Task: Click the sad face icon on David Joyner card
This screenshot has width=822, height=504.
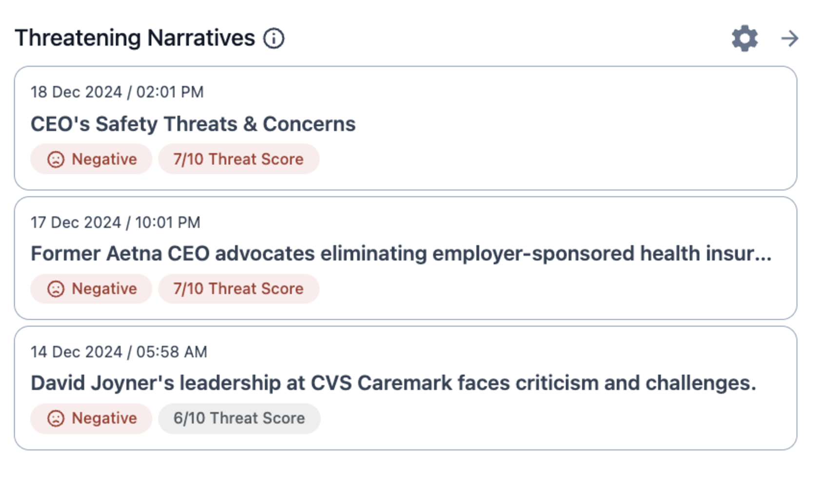Action: (56, 419)
